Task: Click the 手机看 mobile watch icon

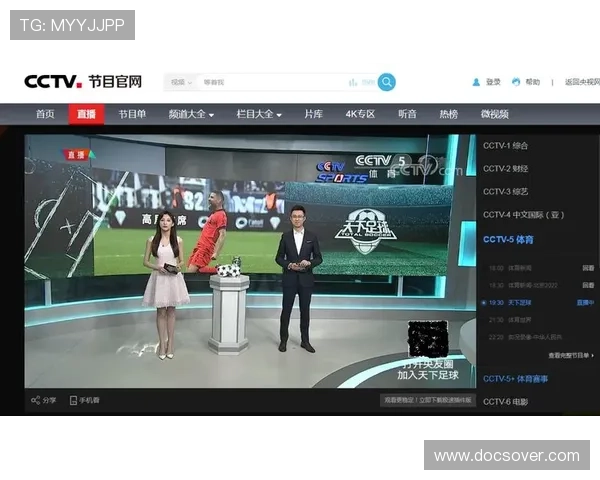Action: 73,400
